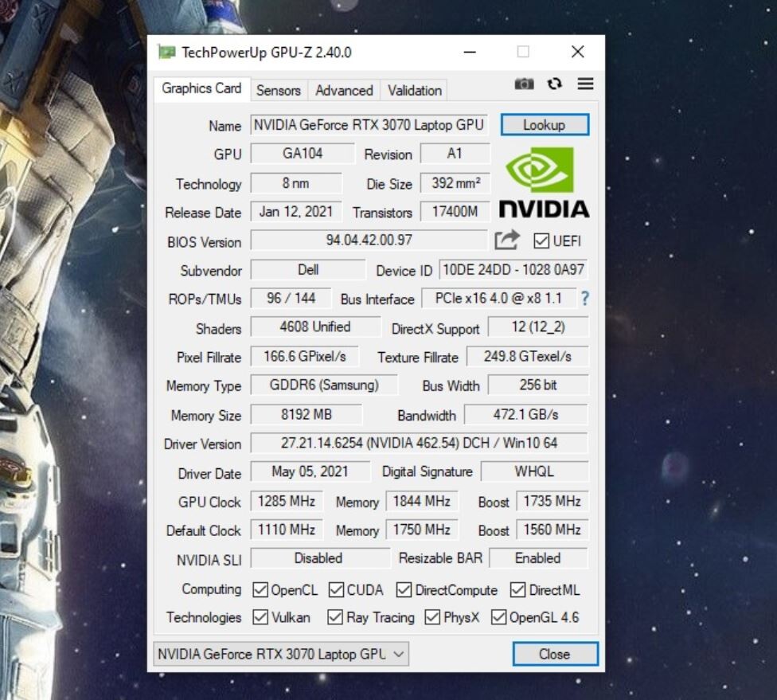Open the GPU selection dropdown

coord(281,654)
